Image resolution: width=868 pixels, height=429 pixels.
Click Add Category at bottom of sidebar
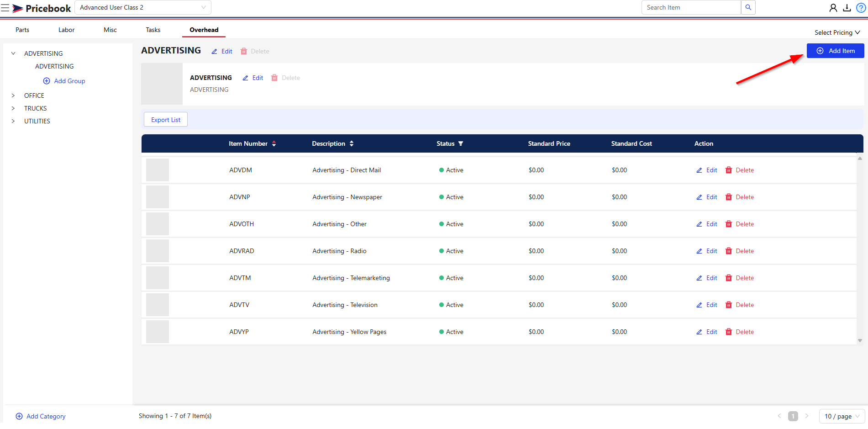(x=41, y=416)
